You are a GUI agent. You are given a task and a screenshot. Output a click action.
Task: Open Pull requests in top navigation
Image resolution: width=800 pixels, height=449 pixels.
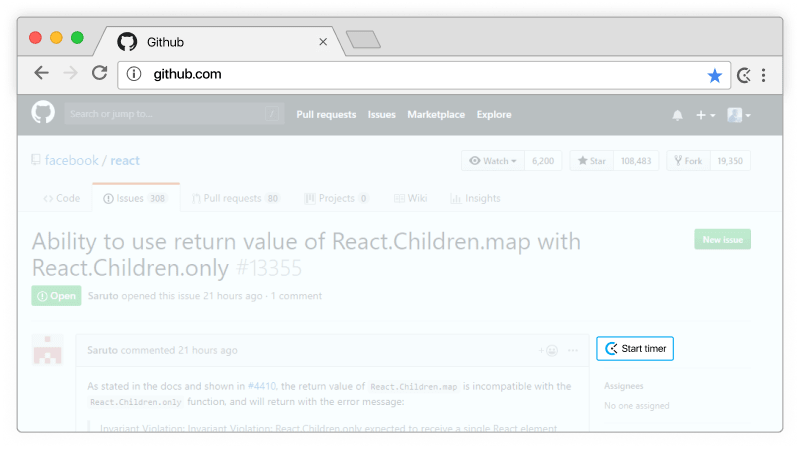coord(326,115)
